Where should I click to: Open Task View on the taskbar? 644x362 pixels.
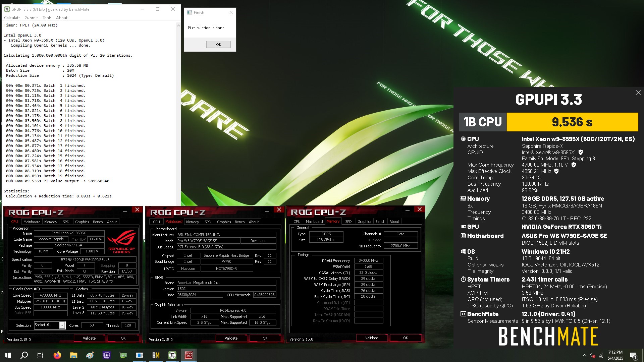coord(40,355)
